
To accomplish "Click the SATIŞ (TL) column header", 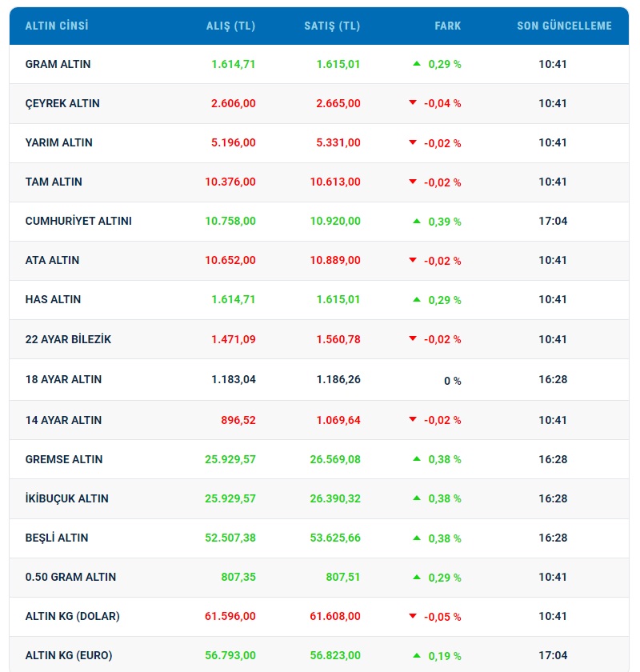I will point(332,26).
